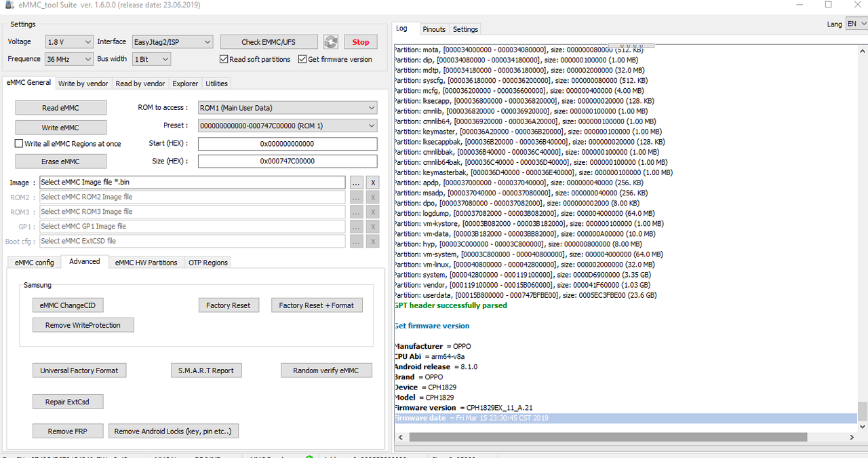Open the Frequence 36 MHz dropdown
Image resolution: width=868 pixels, height=458 pixels.
pyautogui.click(x=69, y=59)
